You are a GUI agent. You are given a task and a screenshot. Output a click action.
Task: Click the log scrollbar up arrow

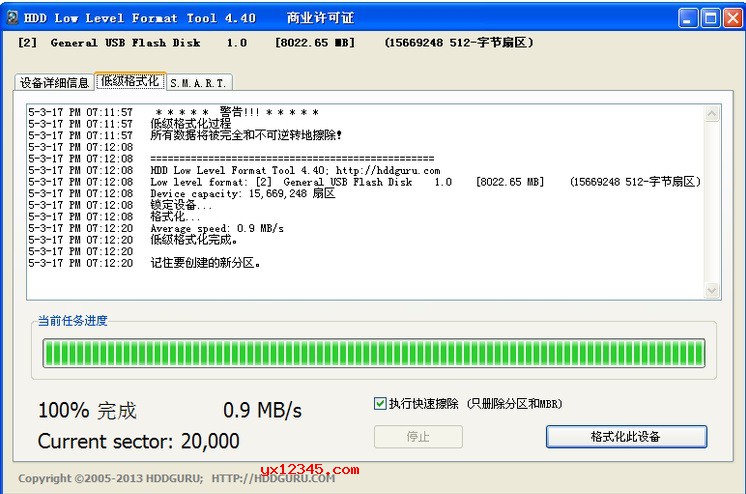(711, 114)
